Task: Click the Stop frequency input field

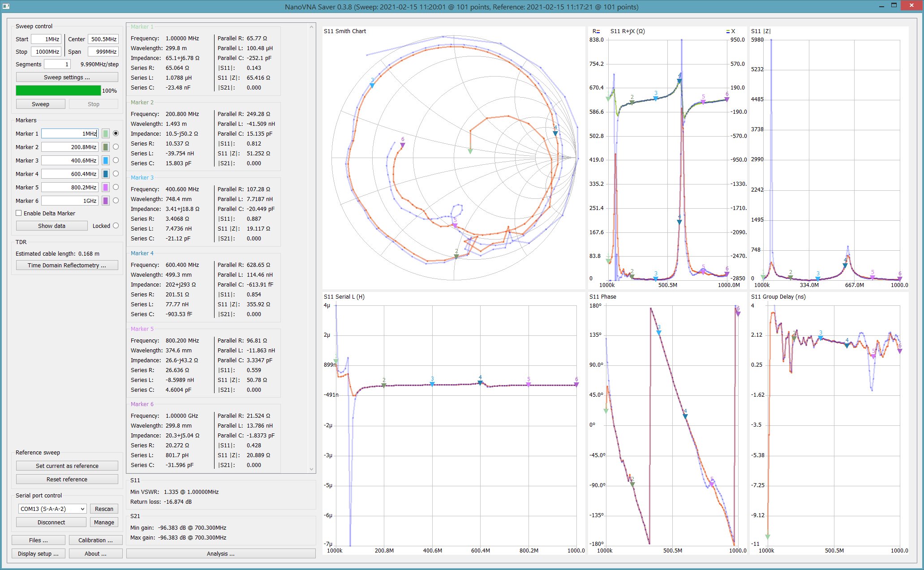Action: (x=46, y=51)
